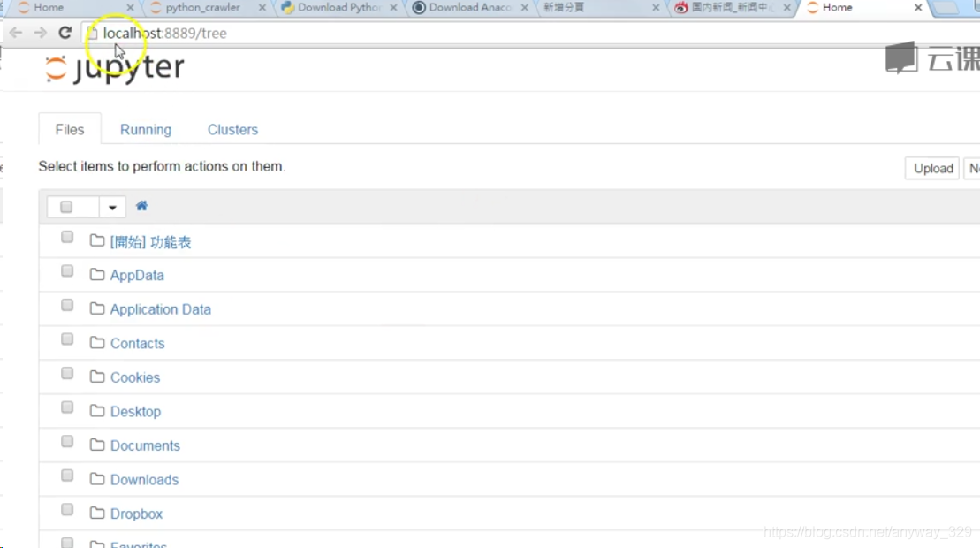Check the Dropbox folder checkbox
This screenshot has width=980, height=548.
pyautogui.click(x=67, y=509)
